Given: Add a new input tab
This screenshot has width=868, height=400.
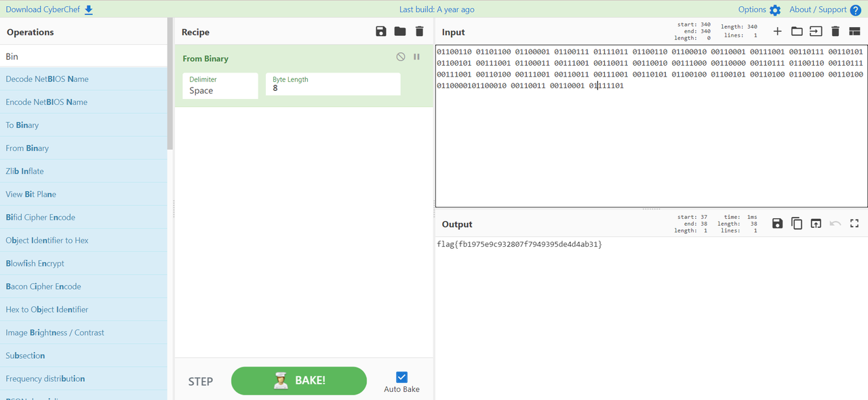Looking at the screenshot, I should click(777, 32).
